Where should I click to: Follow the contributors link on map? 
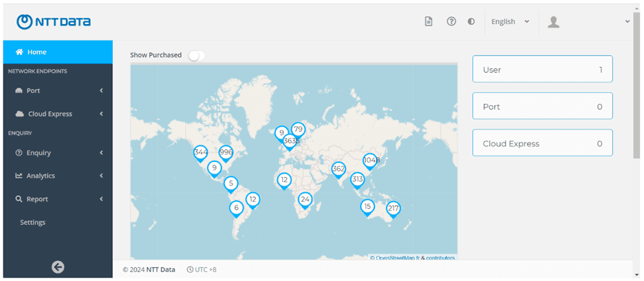[x=441, y=258]
